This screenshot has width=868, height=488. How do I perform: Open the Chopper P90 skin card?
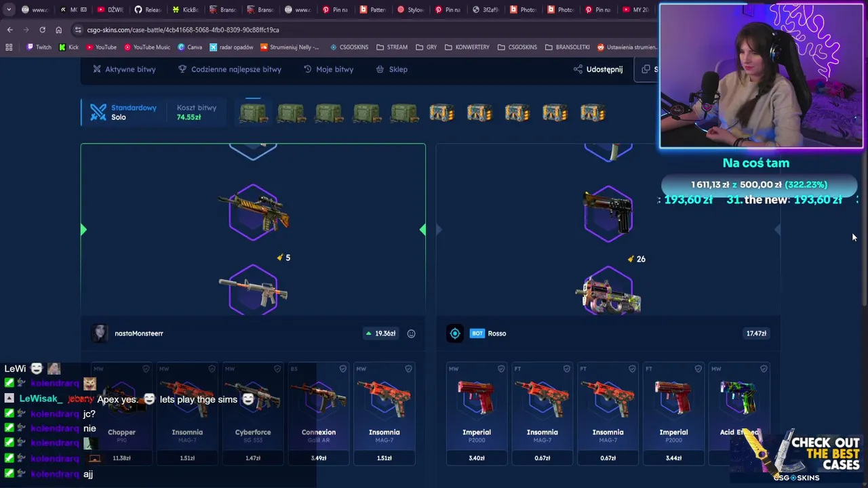pos(121,415)
